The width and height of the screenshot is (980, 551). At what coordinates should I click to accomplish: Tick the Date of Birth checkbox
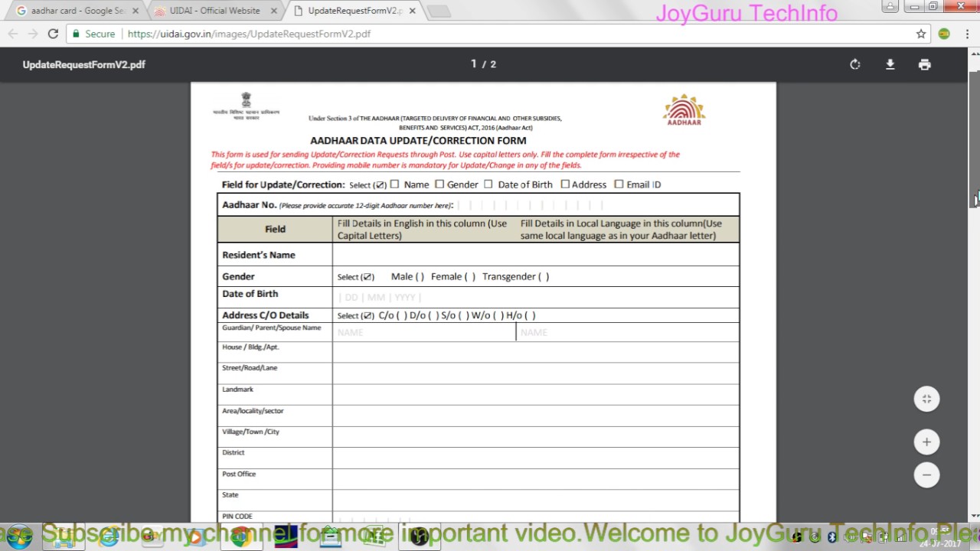[x=488, y=184]
